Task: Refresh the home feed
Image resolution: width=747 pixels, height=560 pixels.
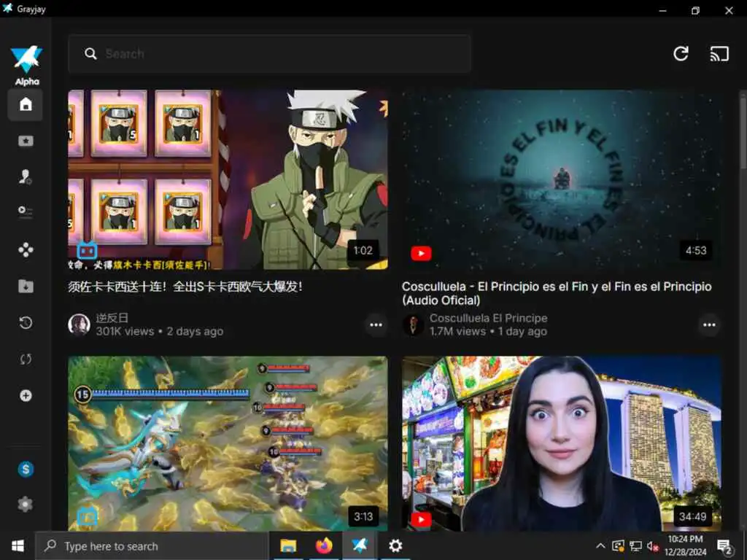Action: pyautogui.click(x=681, y=53)
